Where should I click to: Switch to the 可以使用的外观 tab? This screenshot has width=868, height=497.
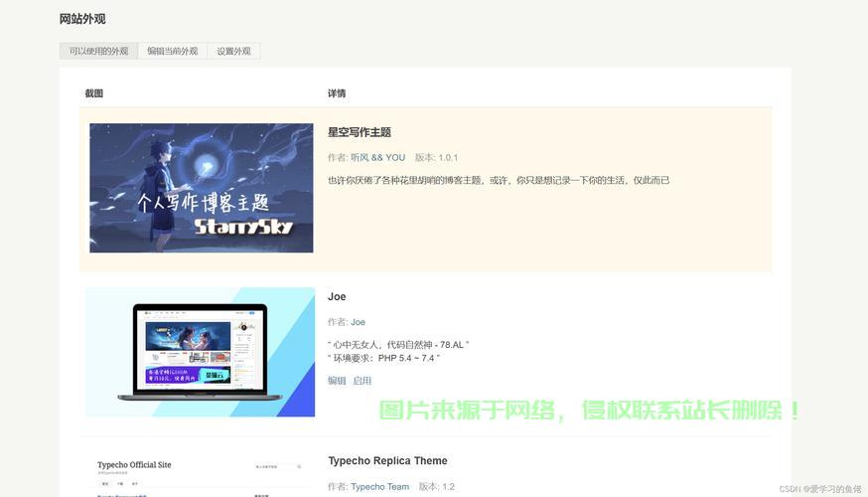pyautogui.click(x=98, y=51)
